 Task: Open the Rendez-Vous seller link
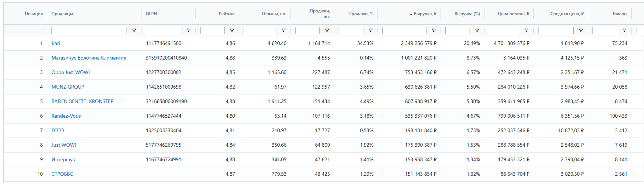click(66, 116)
